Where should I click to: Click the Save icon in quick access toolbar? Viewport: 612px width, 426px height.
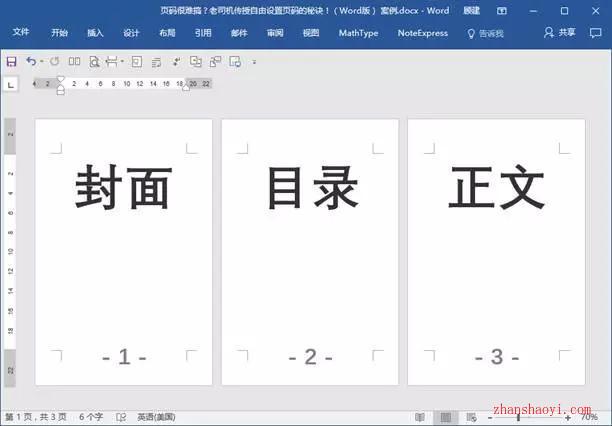pyautogui.click(x=11, y=61)
